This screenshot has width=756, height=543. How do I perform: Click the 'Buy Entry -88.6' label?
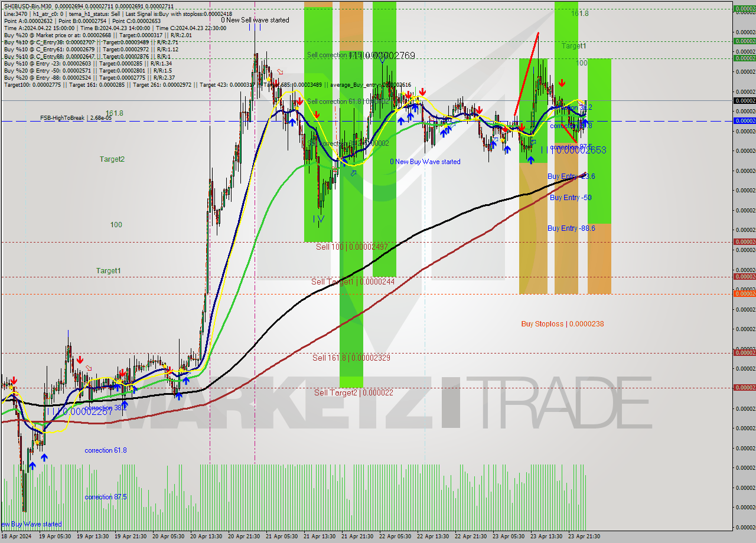click(x=571, y=228)
